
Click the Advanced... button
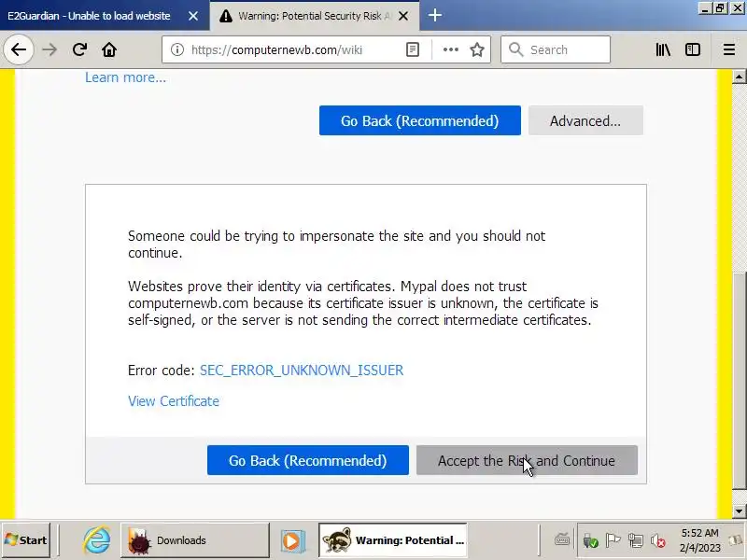coord(585,120)
